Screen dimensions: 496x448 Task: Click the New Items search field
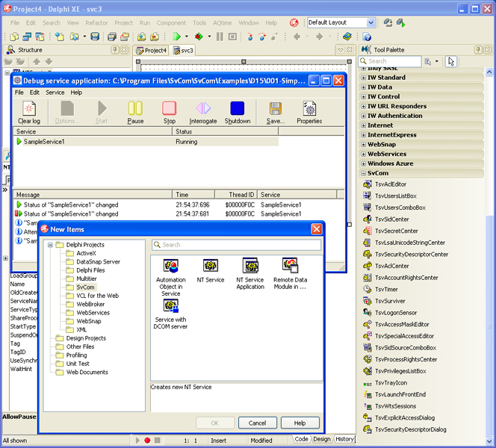[x=236, y=245]
